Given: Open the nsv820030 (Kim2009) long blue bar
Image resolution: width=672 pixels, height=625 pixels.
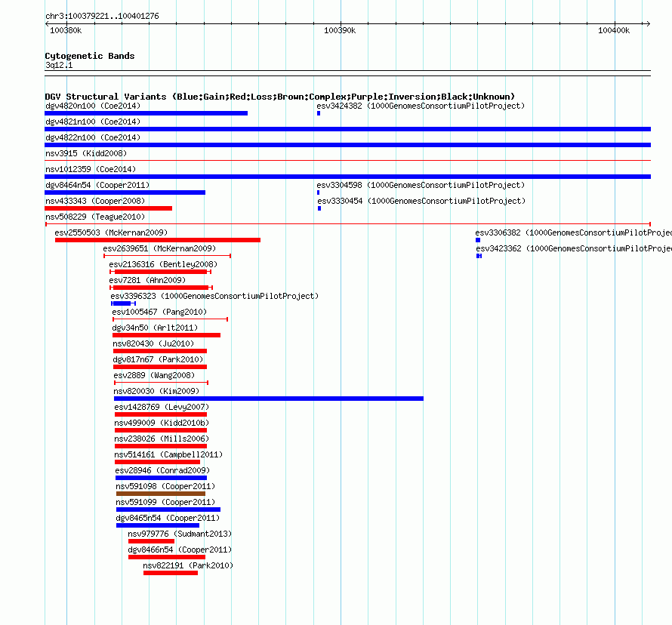Looking at the screenshot, I should [x=269, y=399].
